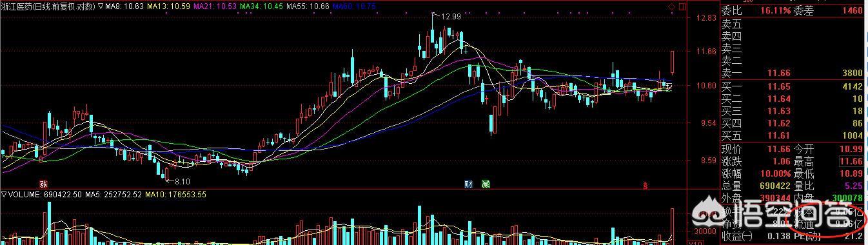Click the 买一 bid price 11.65 row

coord(793,86)
